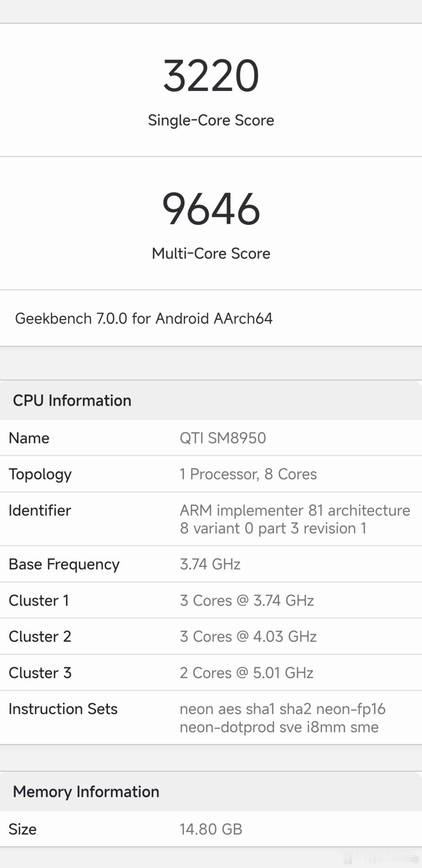Select the CPU Information section header
This screenshot has width=422, height=868.
click(72, 401)
